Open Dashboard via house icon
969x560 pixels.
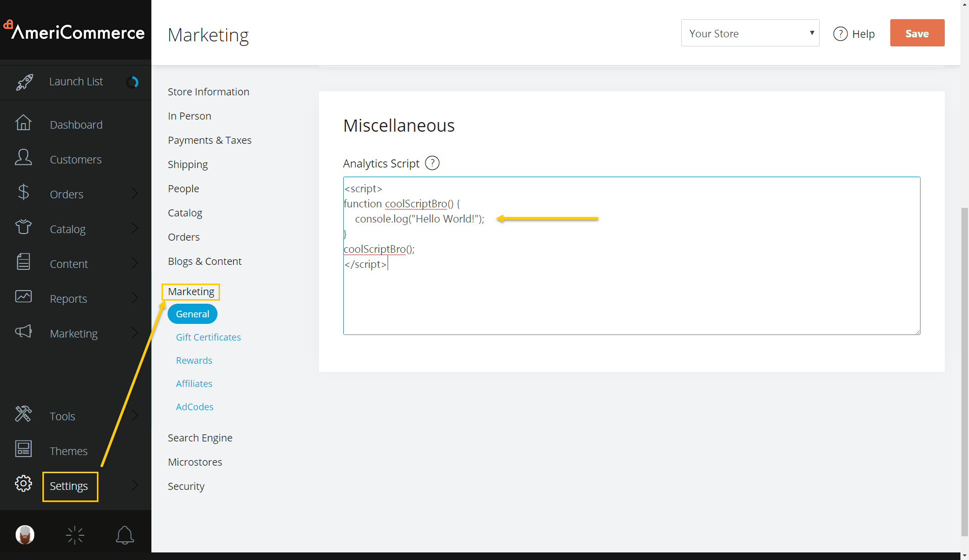pos(23,123)
